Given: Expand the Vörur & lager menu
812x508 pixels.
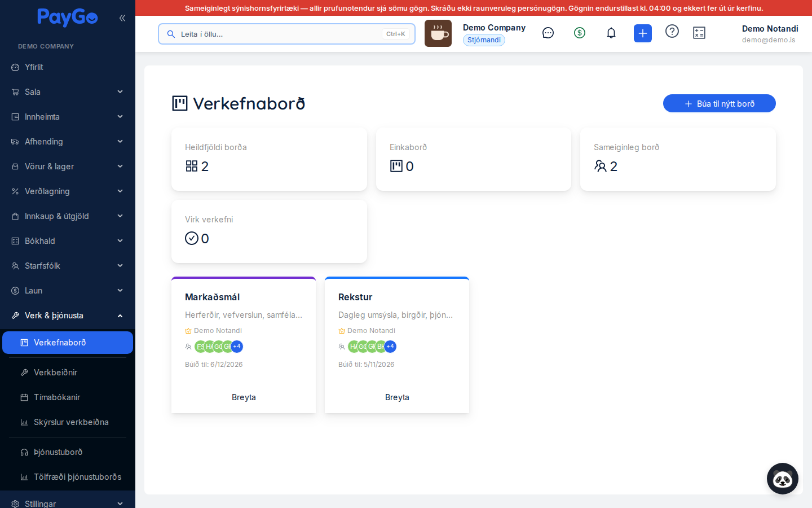Looking at the screenshot, I should (x=68, y=167).
